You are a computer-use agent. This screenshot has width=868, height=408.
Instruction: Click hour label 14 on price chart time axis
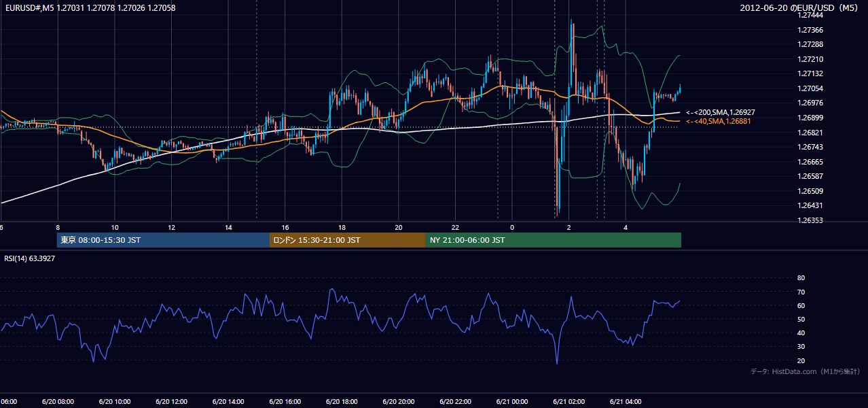228,228
